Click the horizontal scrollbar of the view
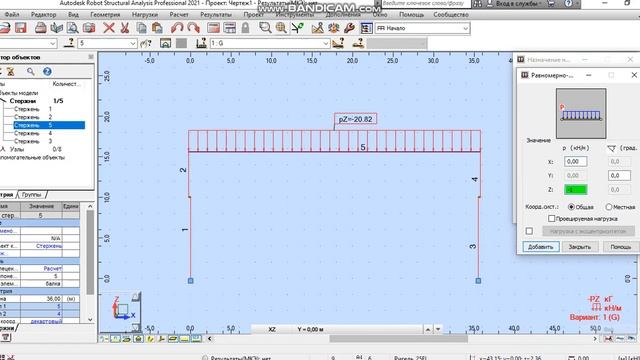Image resolution: width=640 pixels, height=360 pixels. coord(398,338)
